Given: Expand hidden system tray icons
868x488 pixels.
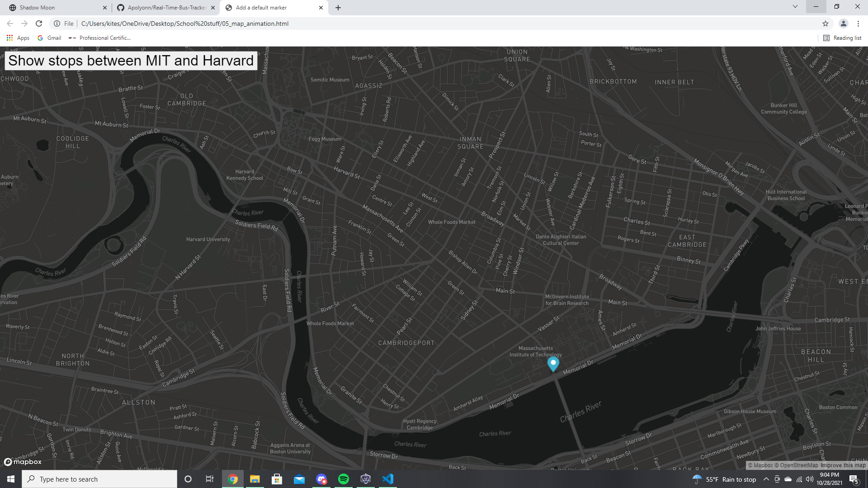Looking at the screenshot, I should [766, 479].
